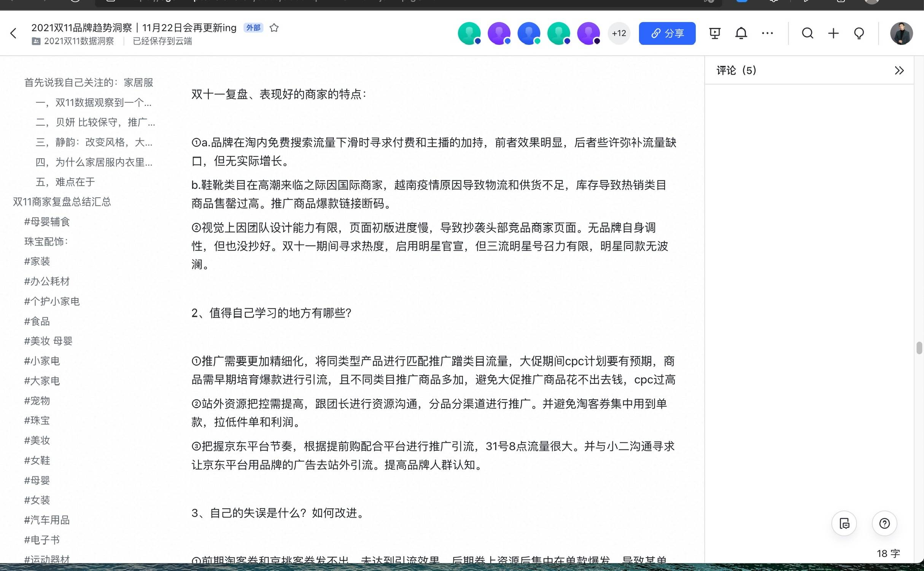Collapse the 评论 comments panel
Viewport: 924px width, 571px height.
pos(899,70)
